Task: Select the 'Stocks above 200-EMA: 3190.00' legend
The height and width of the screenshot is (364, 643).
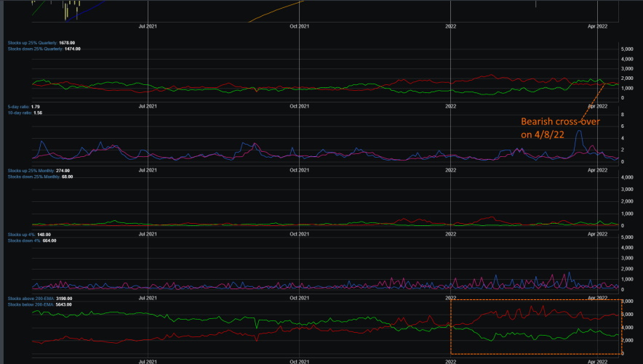Action: 40,299
